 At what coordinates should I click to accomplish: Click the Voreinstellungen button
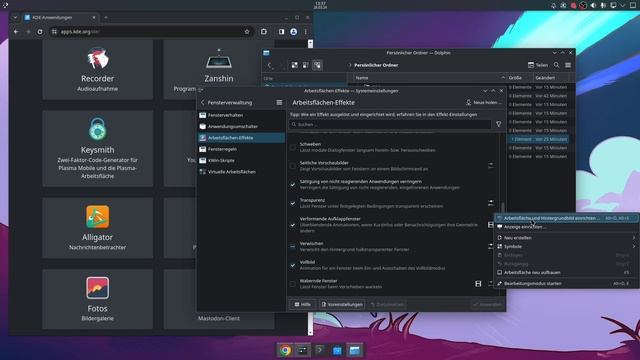coord(342,304)
